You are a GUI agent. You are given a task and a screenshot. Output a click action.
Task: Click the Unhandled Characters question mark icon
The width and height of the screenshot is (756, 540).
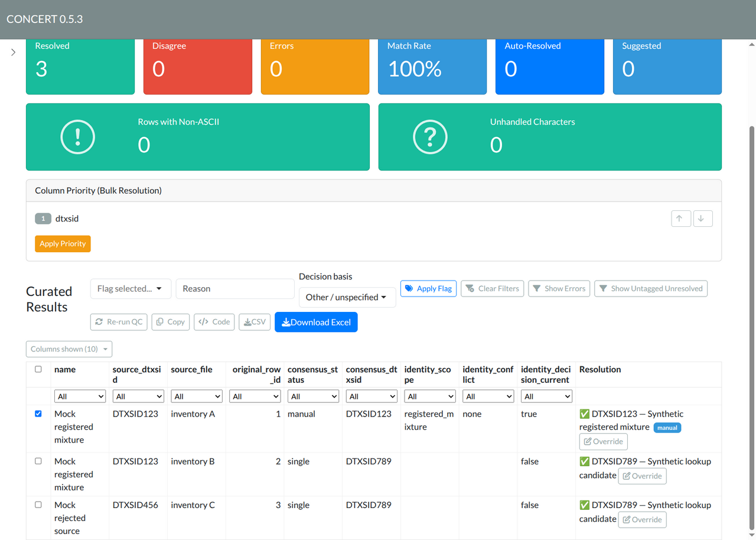point(430,137)
